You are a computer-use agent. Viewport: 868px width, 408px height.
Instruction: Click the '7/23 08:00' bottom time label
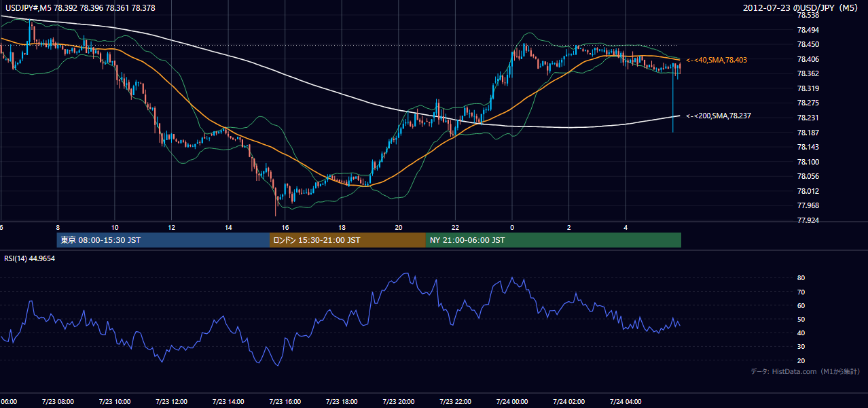point(58,401)
